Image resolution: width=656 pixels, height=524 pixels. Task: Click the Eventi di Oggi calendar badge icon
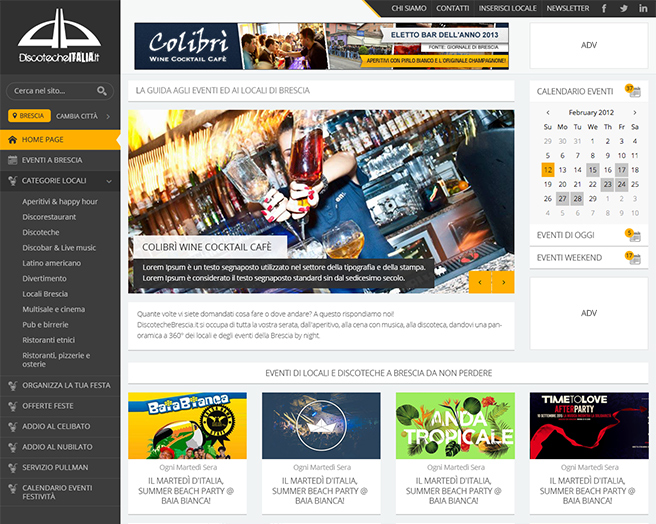point(633,235)
